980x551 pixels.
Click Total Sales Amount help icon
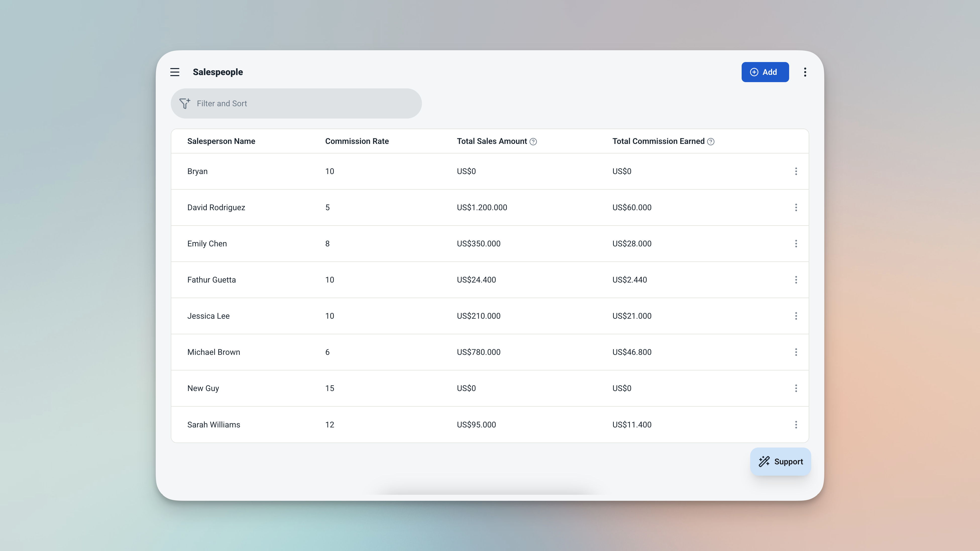click(x=533, y=142)
